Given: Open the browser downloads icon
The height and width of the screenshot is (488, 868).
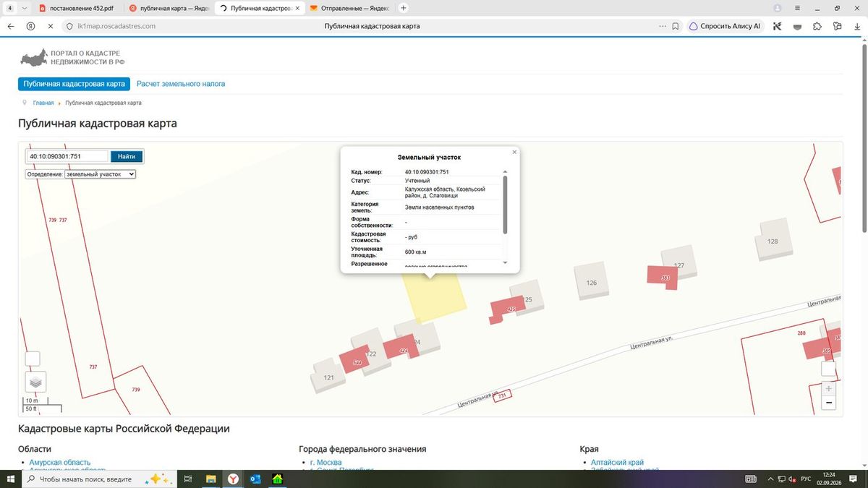Looking at the screenshot, I should coord(856,26).
